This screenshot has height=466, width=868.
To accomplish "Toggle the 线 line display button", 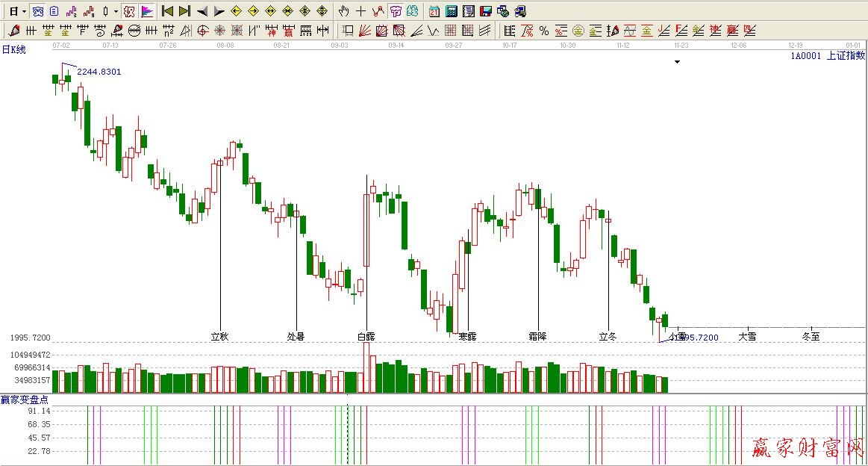I will [413, 11].
